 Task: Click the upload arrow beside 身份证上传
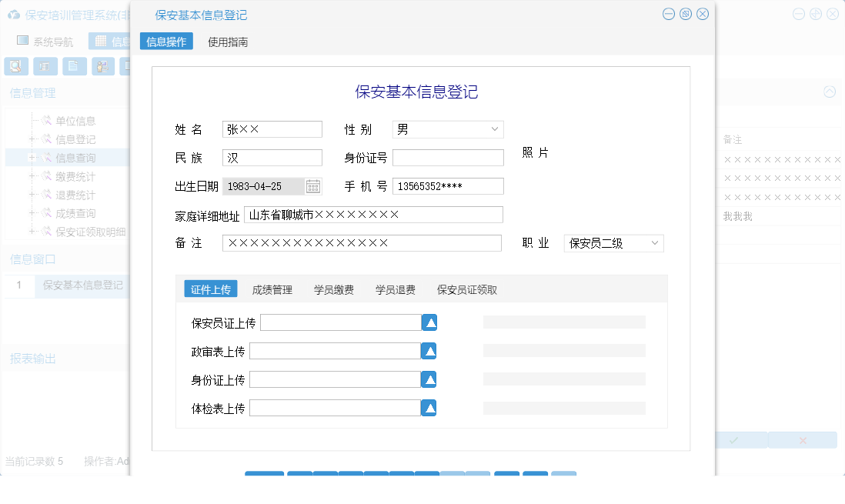[x=429, y=379]
